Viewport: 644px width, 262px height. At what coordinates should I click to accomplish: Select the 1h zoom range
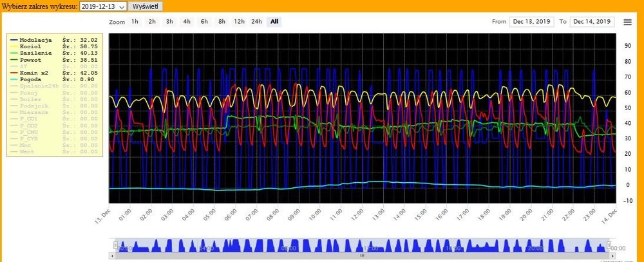135,22
